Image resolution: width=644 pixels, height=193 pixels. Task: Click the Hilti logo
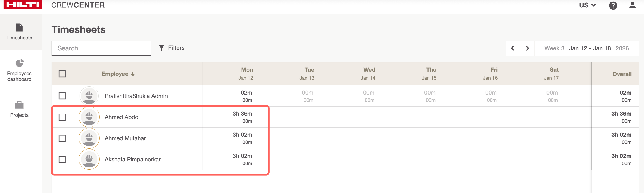[x=22, y=5]
